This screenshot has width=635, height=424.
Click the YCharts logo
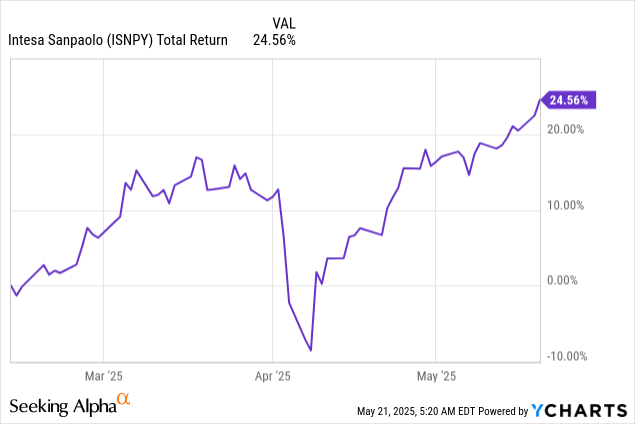[x=580, y=409]
